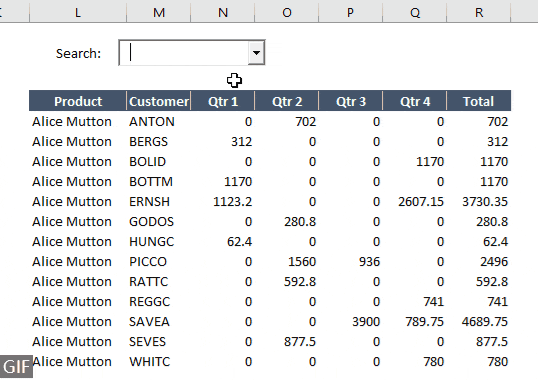Select Qtr 1 value 1170 for BOTTM
The width and height of the screenshot is (538, 380).
point(238,181)
